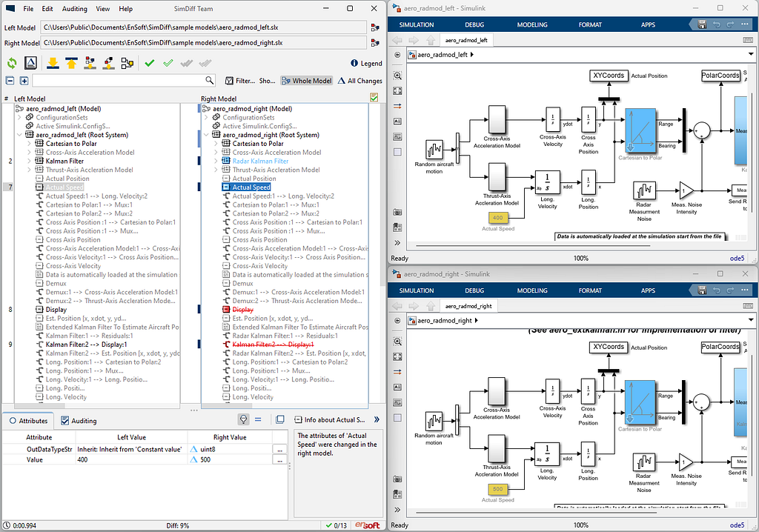The height and width of the screenshot is (532, 759).
Task: Toggle the Whole Model view button
Action: point(307,81)
